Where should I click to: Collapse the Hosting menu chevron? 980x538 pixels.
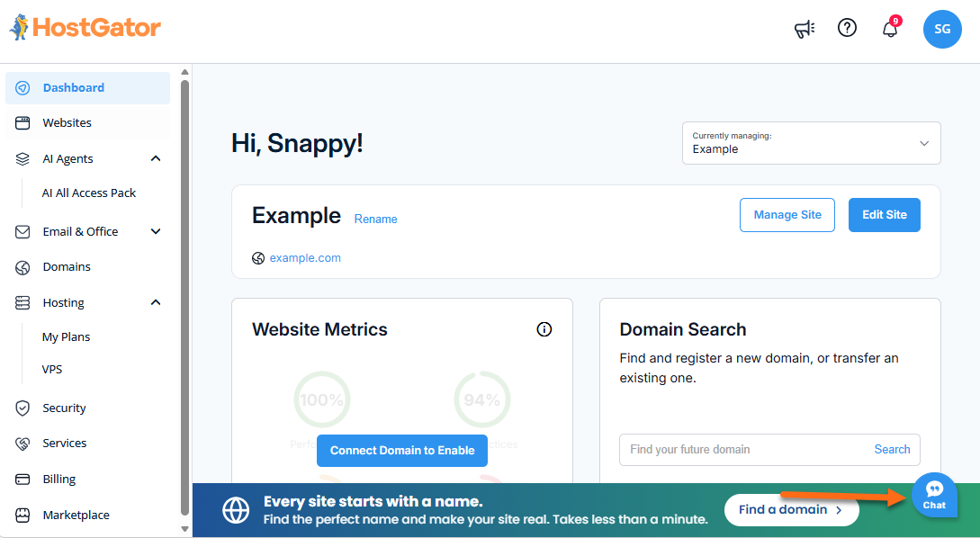tap(157, 302)
